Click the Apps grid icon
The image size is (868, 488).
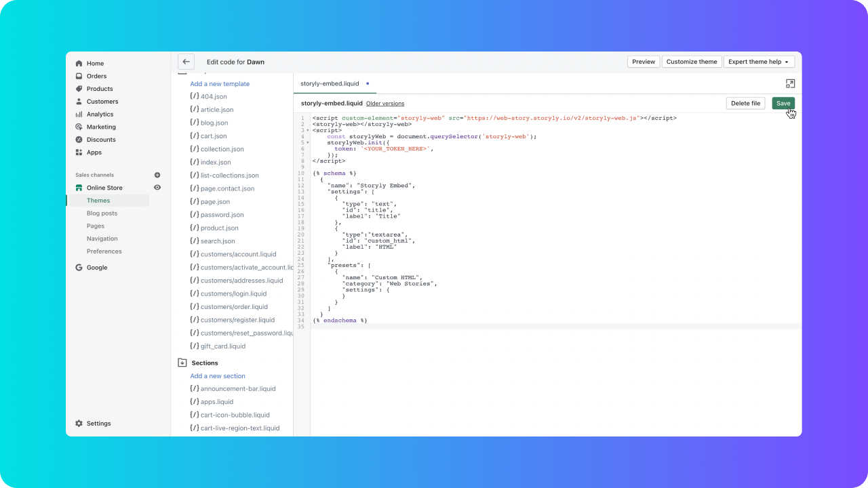pyautogui.click(x=79, y=152)
